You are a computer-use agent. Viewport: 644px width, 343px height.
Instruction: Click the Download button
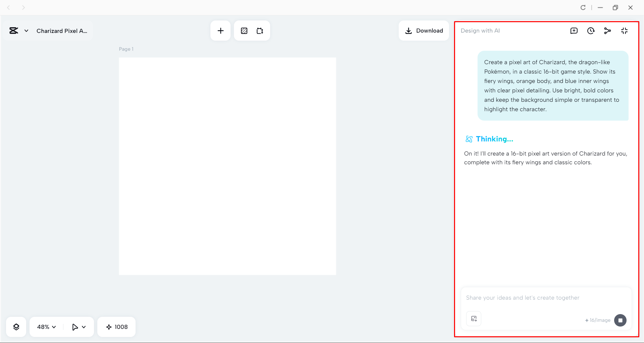tap(424, 31)
